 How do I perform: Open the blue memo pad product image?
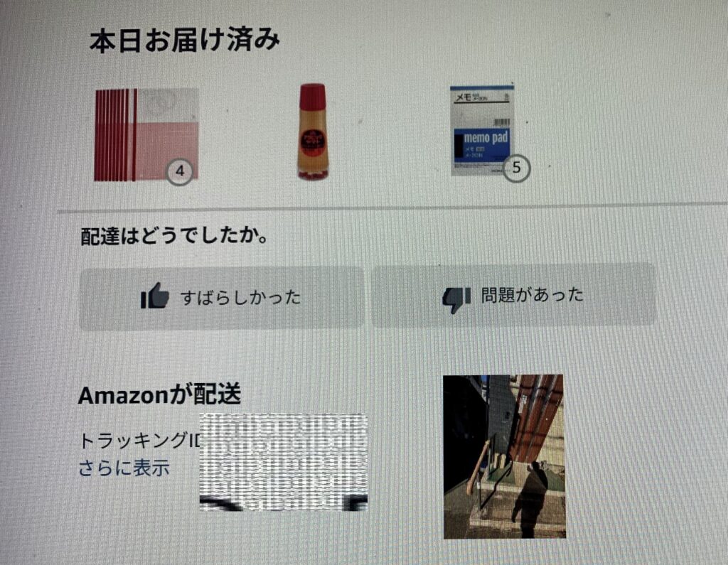pos(483,131)
